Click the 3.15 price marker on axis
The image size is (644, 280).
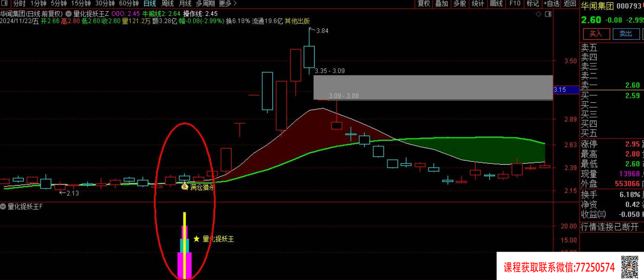566,90
